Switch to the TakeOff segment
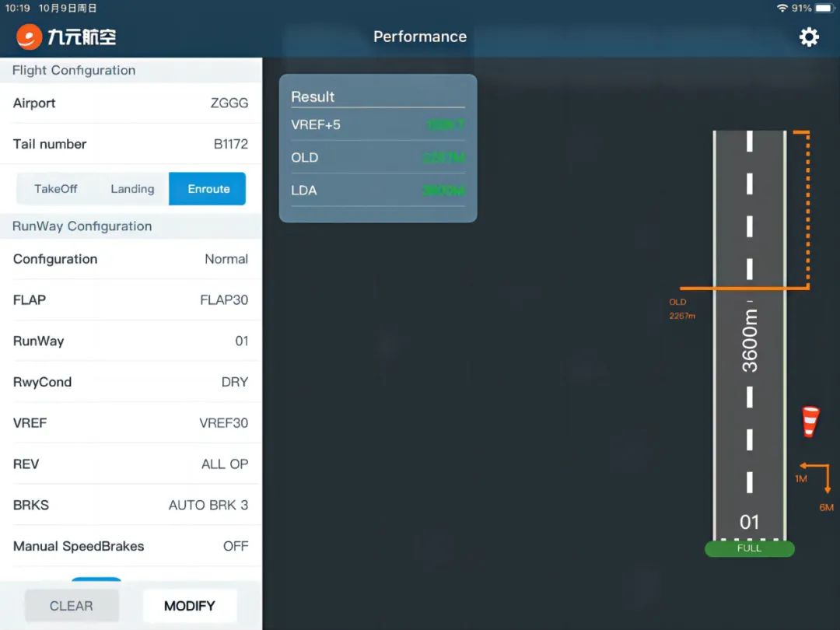The width and height of the screenshot is (840, 630). (x=56, y=189)
